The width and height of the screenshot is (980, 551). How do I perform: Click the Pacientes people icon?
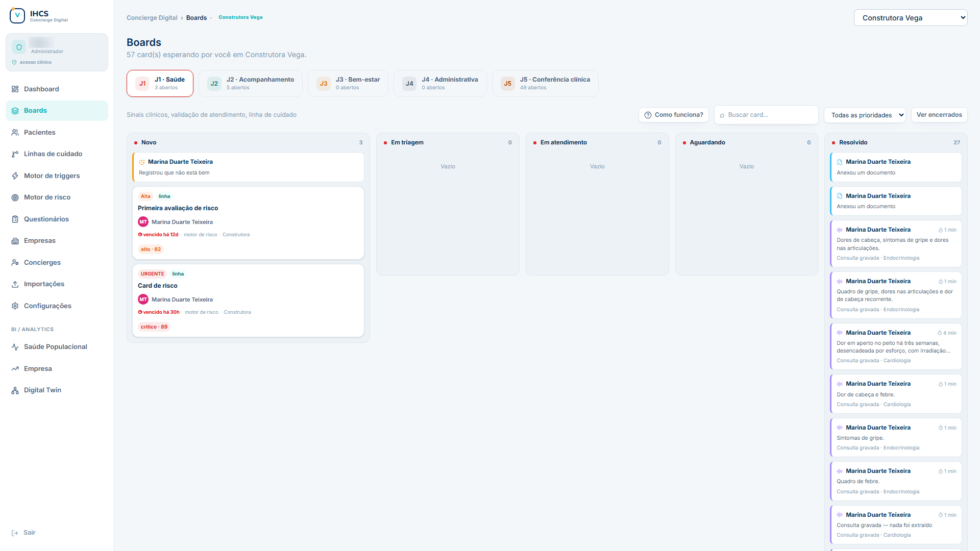[15, 133]
